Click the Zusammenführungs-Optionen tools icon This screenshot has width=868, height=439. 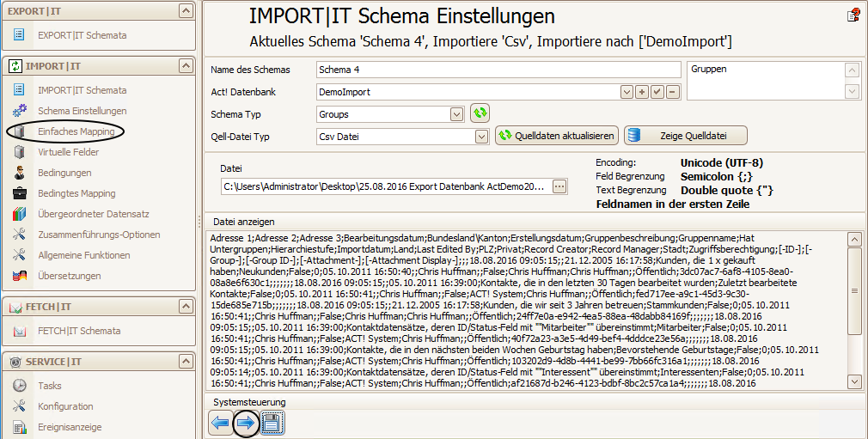(x=20, y=235)
